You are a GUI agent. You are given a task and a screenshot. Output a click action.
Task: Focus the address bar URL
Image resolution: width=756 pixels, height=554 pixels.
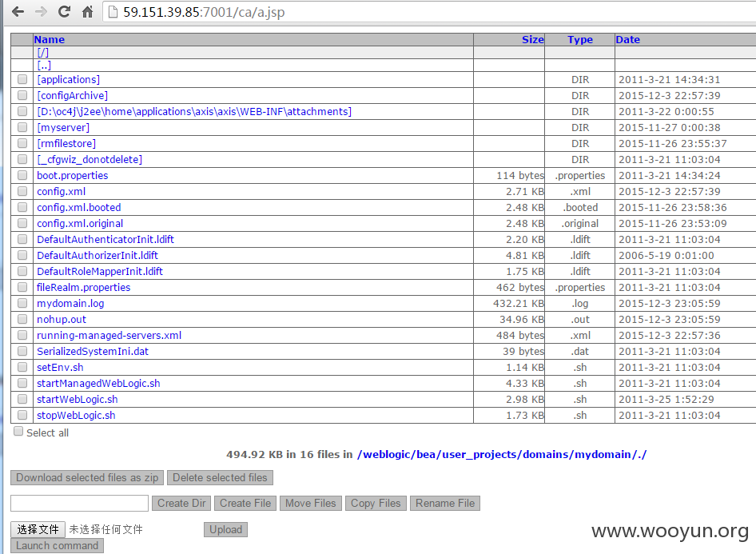(x=204, y=12)
